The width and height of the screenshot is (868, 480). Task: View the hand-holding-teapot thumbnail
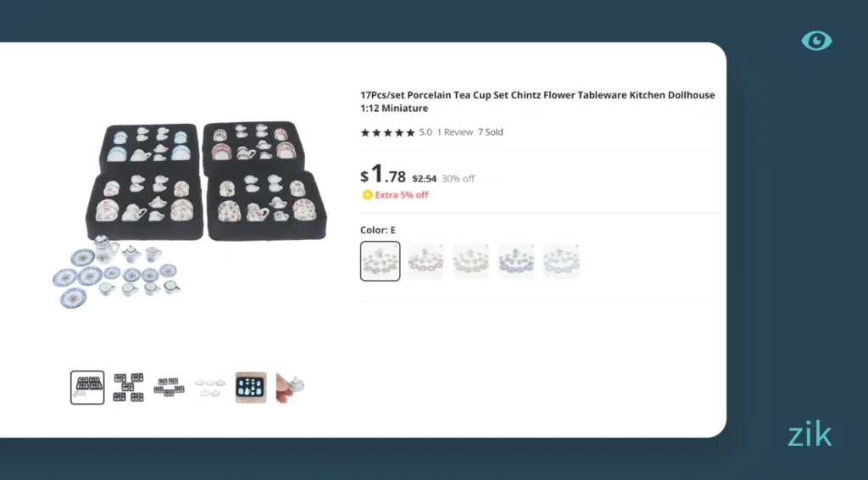coord(291,388)
